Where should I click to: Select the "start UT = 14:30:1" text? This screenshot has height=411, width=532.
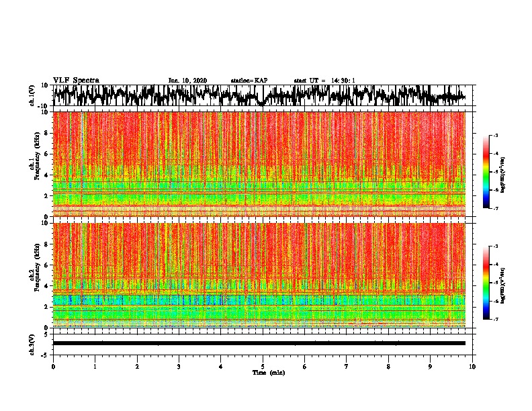click(324, 81)
